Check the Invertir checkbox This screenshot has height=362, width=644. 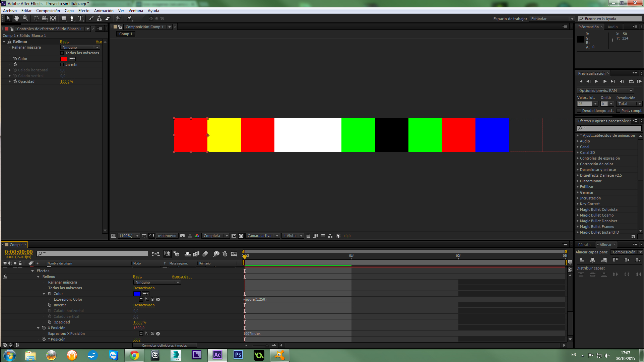point(62,64)
